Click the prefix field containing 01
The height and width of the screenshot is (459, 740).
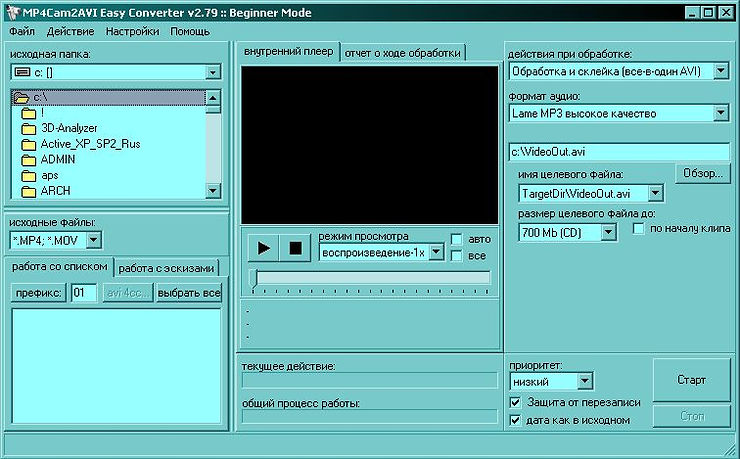point(84,293)
